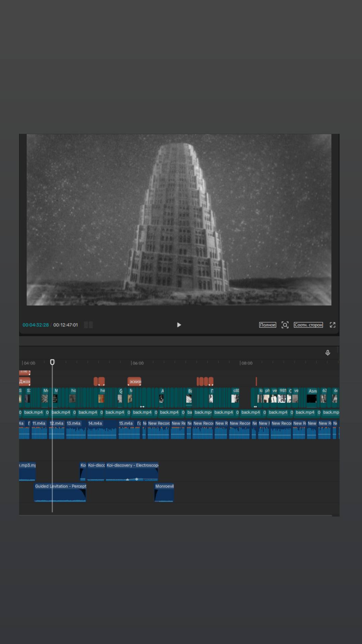Click the 04:00 mark on the ruler
This screenshot has width=362, height=644.
pos(29,363)
